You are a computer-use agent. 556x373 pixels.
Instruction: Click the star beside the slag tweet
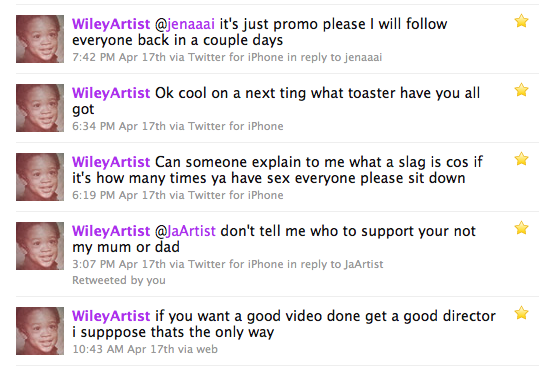pos(522,159)
